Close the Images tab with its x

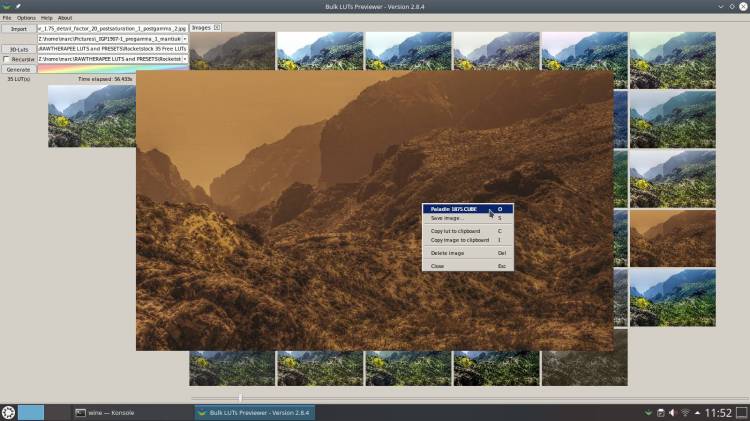(x=217, y=28)
